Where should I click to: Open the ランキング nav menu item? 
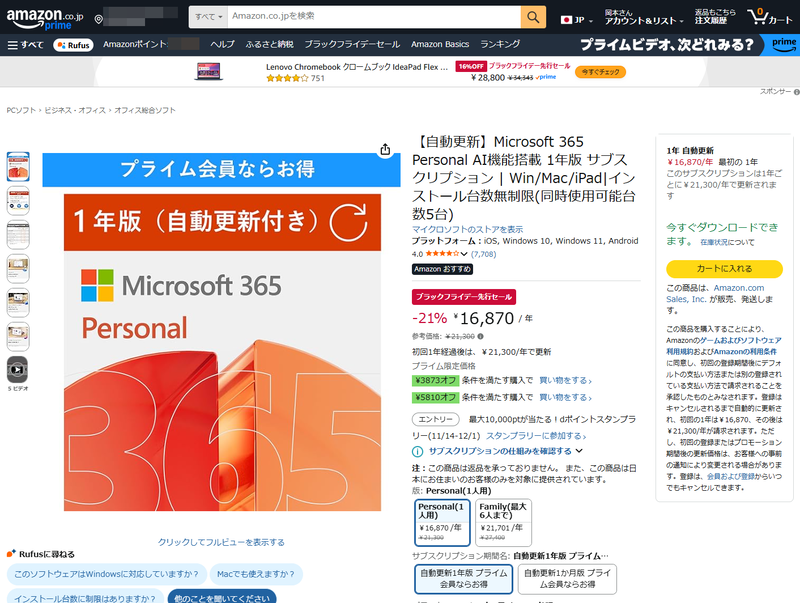tap(498, 44)
